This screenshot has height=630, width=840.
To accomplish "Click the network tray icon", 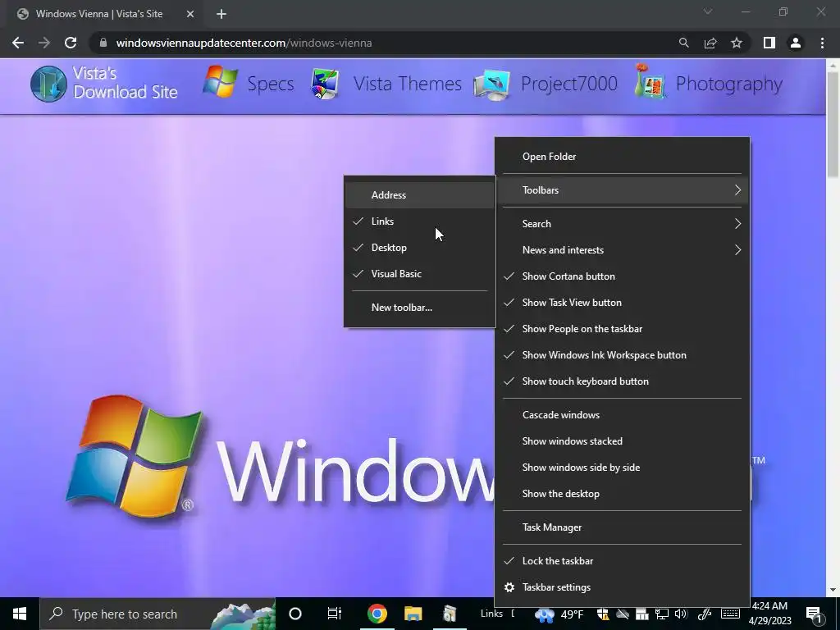I will click(662, 614).
